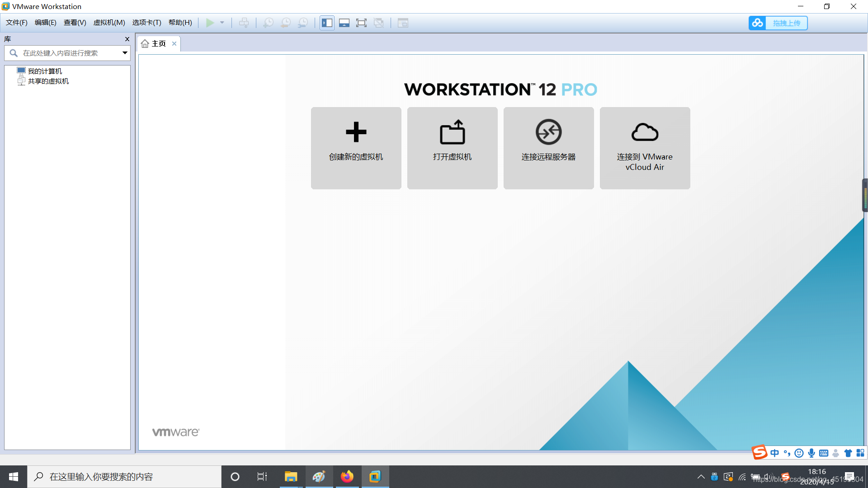The width and height of the screenshot is (868, 488).
Task: Click the snapshot manager toolbar icon
Action: [303, 23]
